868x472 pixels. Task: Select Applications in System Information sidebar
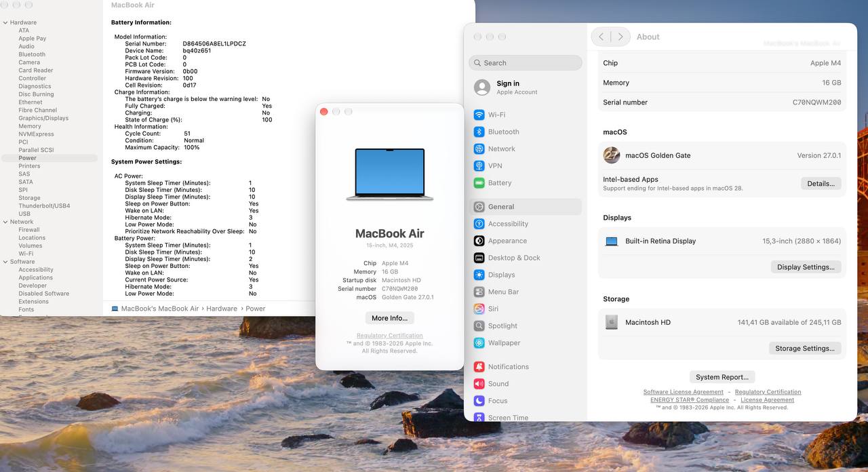pyautogui.click(x=35, y=277)
